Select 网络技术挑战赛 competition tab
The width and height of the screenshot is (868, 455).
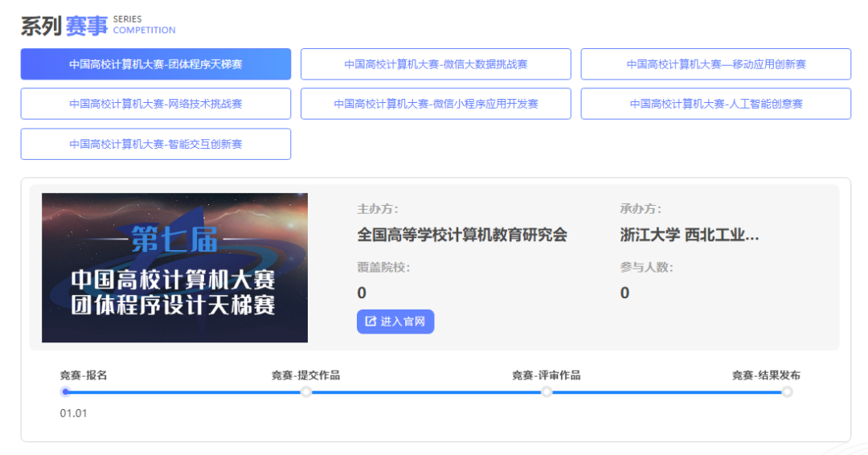[x=156, y=104]
